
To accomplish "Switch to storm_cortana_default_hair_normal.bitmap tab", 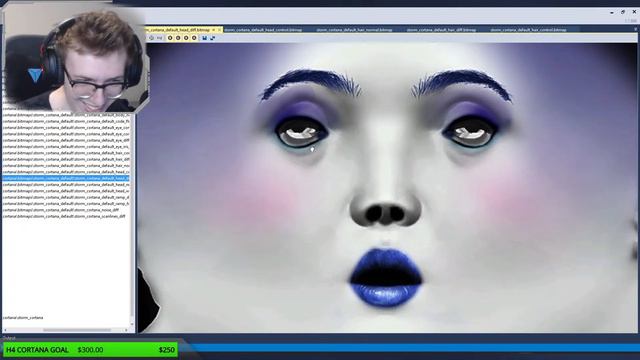I will pyautogui.click(x=354, y=30).
